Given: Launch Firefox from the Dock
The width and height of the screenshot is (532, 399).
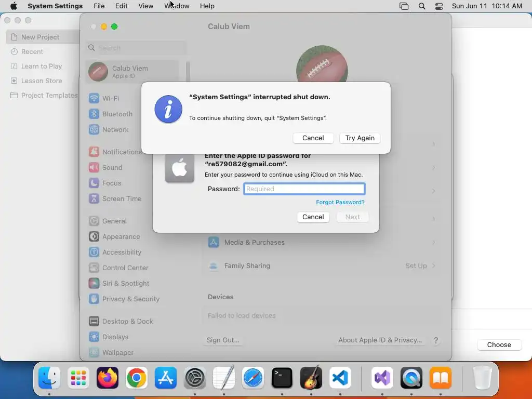Looking at the screenshot, I should tap(108, 378).
